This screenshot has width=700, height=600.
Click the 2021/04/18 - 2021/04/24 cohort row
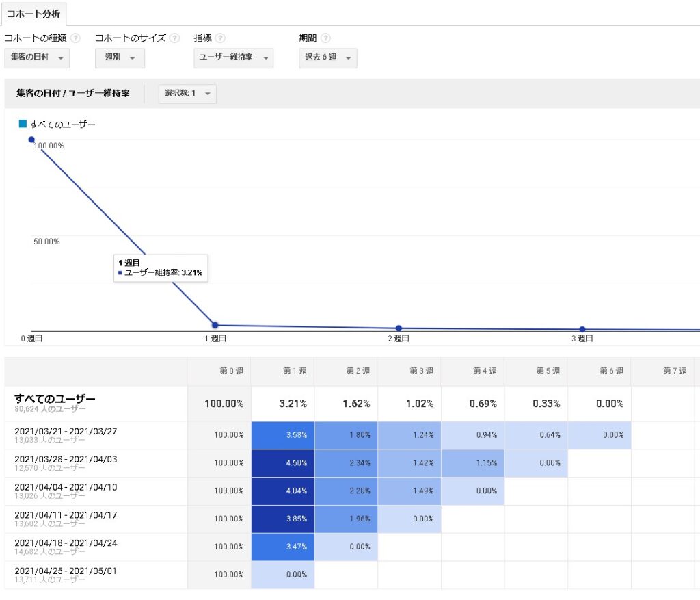66,543
